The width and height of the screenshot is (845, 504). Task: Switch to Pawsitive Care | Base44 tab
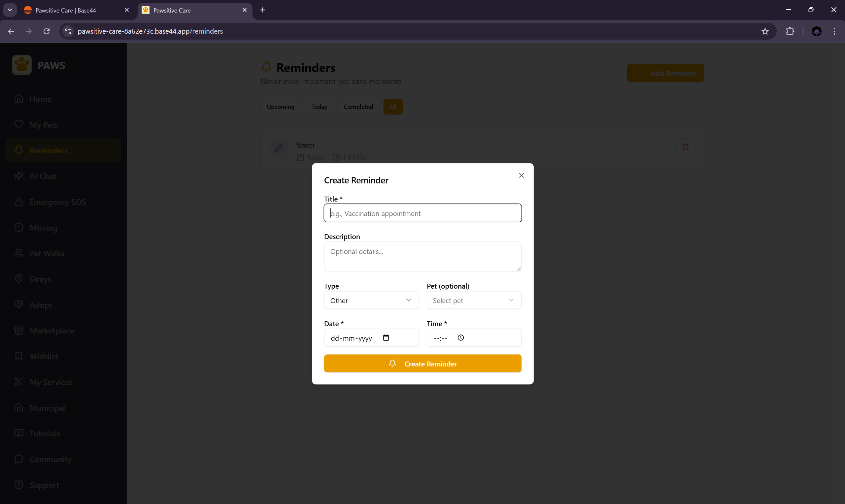66,10
